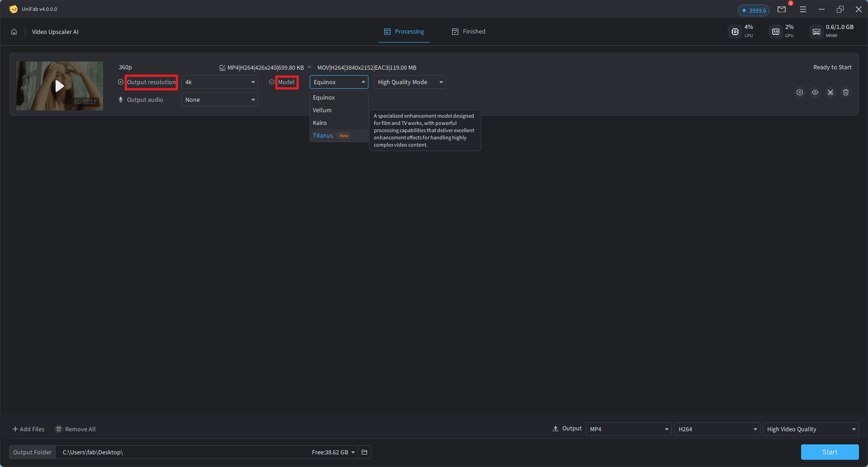This screenshot has width=868, height=467.
Task: Choose Vellum in the model list
Action: pyautogui.click(x=322, y=110)
